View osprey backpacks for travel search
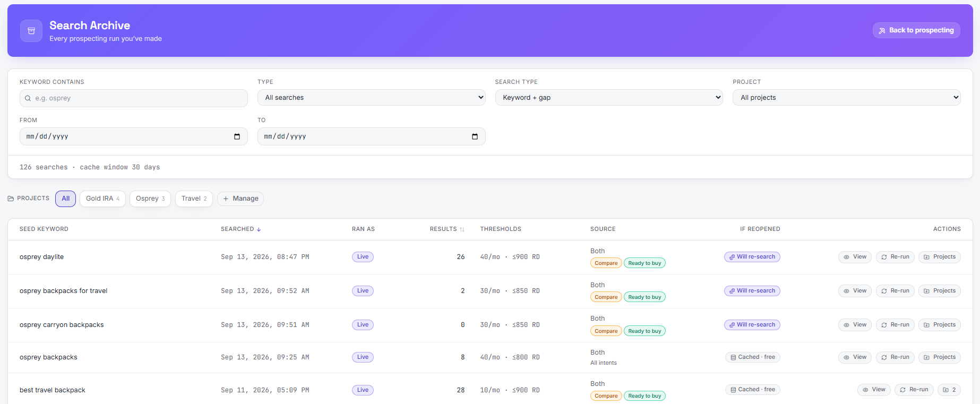Viewport: 980px width, 404px height. [x=855, y=291]
